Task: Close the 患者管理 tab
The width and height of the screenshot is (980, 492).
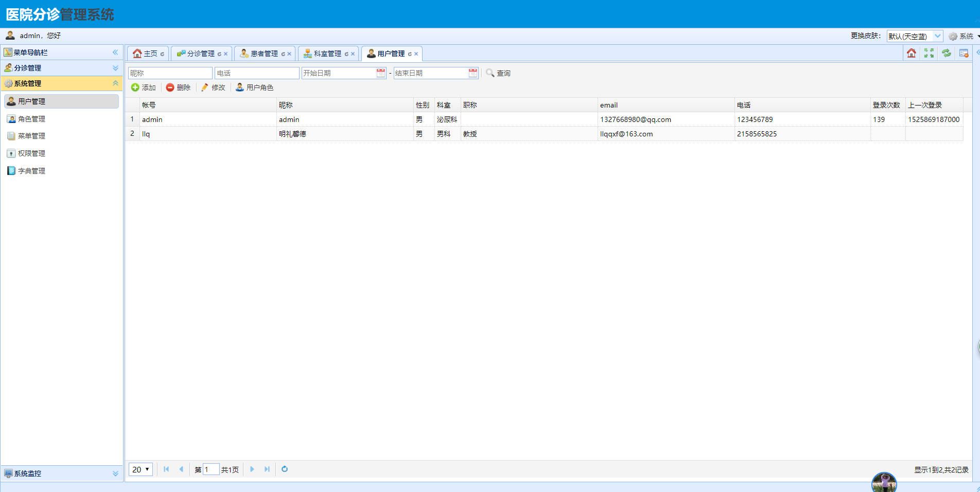Action: click(289, 54)
